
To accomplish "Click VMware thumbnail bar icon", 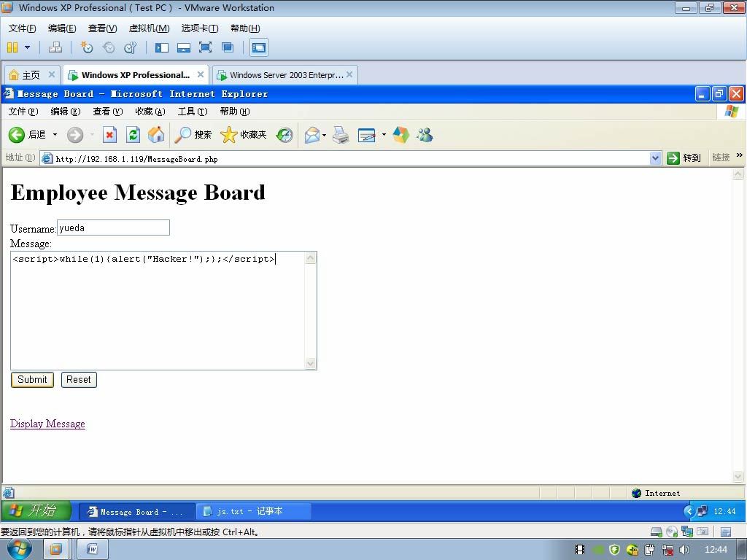I will [183, 47].
